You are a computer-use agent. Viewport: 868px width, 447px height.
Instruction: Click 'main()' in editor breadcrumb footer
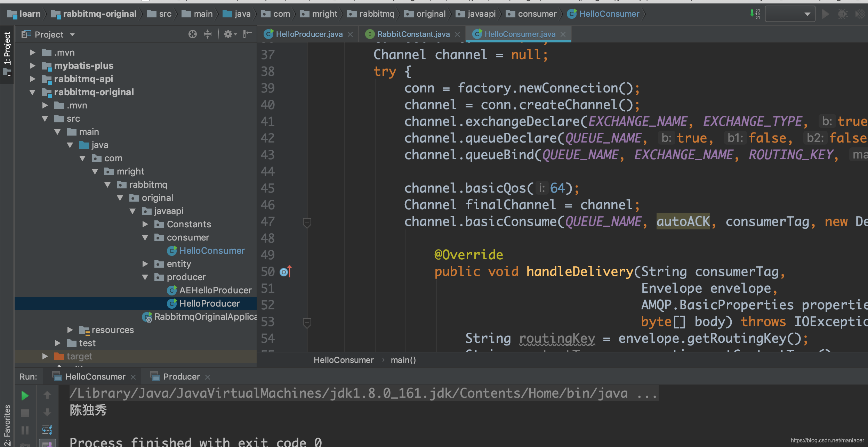tap(403, 360)
